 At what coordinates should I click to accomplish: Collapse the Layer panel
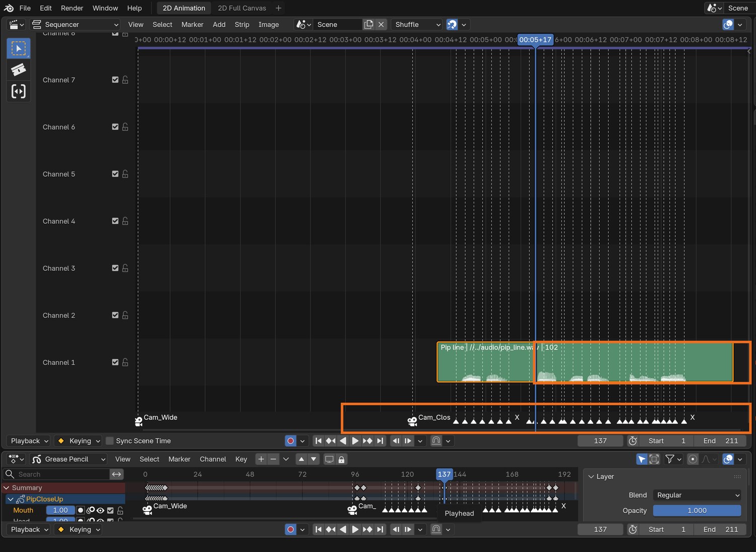pyautogui.click(x=592, y=476)
